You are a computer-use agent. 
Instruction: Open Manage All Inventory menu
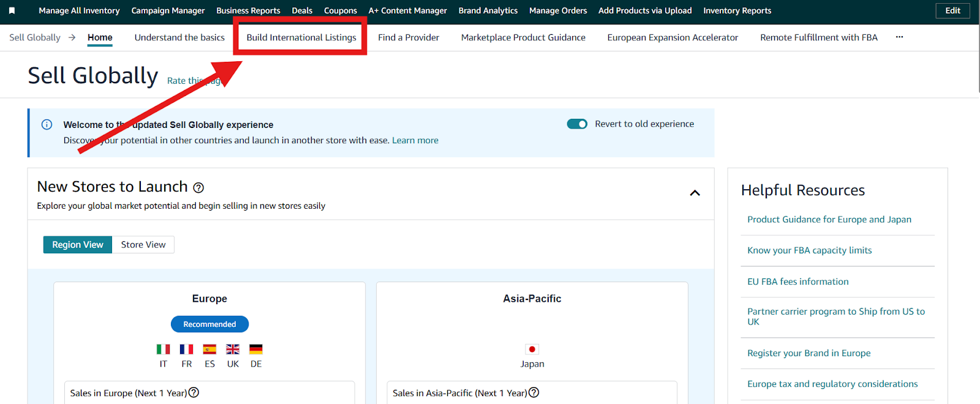pos(79,11)
